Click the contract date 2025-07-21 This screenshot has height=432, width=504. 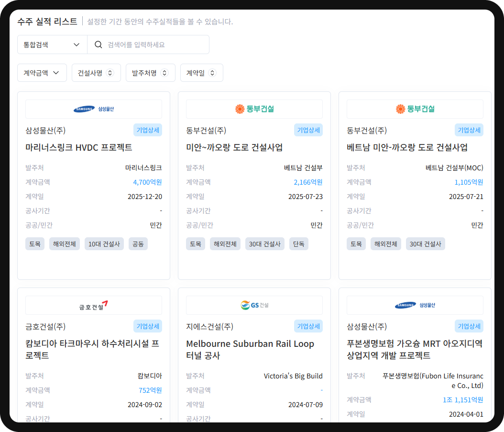[466, 197]
